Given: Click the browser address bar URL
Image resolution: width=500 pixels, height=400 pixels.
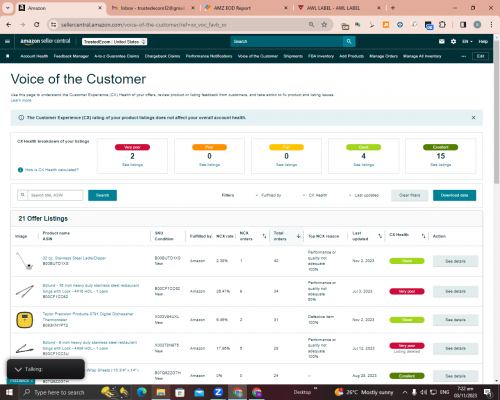Looking at the screenshot, I should [143, 25].
